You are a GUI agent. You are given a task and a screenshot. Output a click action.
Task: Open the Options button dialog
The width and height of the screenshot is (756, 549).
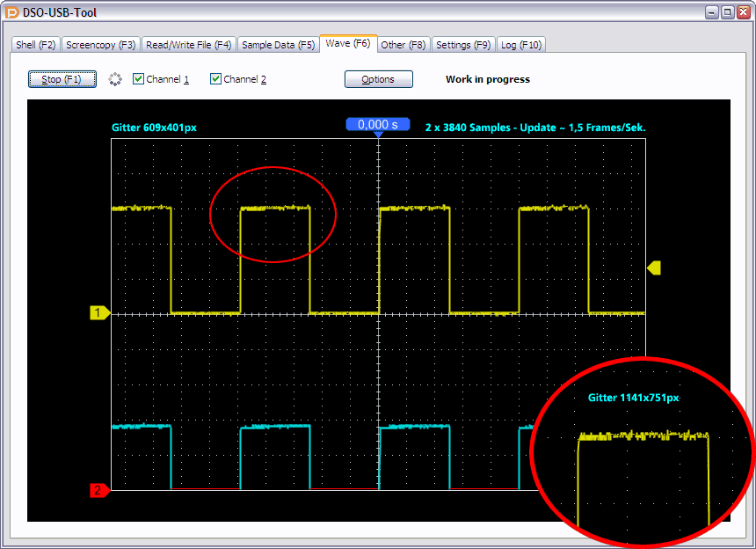(379, 79)
